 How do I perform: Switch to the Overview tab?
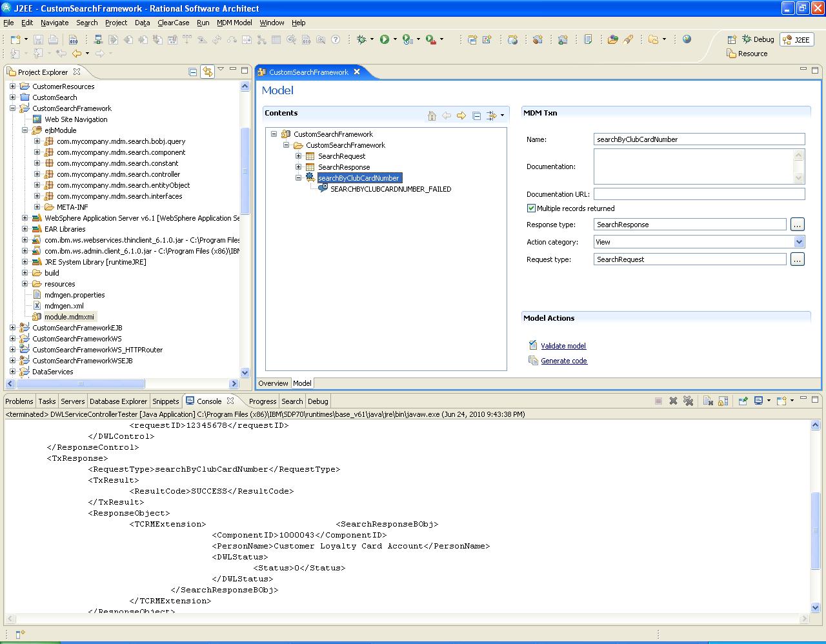[x=273, y=383]
